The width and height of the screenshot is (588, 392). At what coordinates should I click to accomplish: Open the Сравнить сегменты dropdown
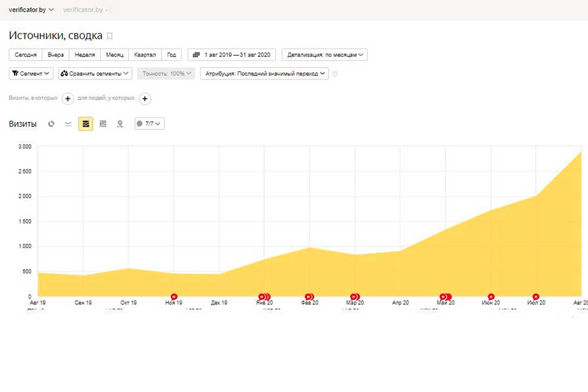95,73
